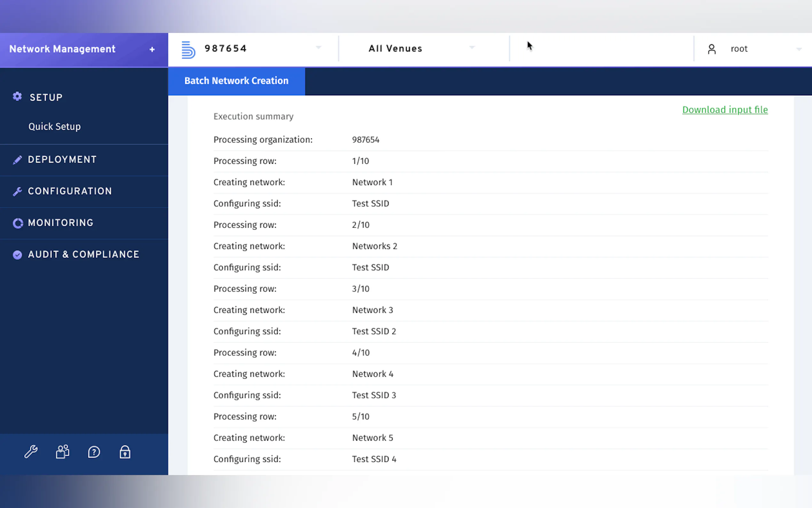Click the Network Management header title

click(62, 49)
